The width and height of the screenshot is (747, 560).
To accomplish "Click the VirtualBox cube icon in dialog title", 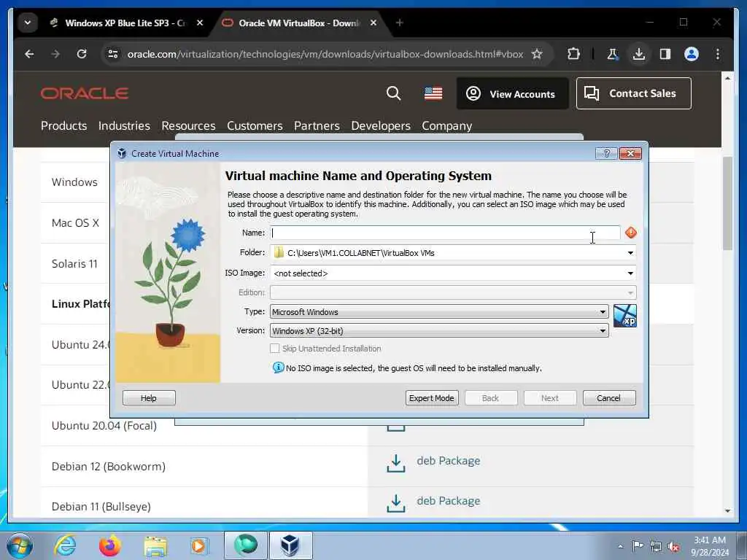I will pyautogui.click(x=122, y=153).
